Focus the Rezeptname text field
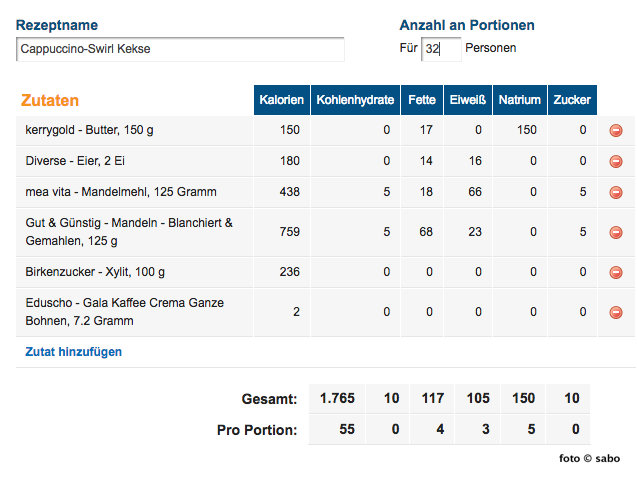637x478 pixels. [180, 49]
